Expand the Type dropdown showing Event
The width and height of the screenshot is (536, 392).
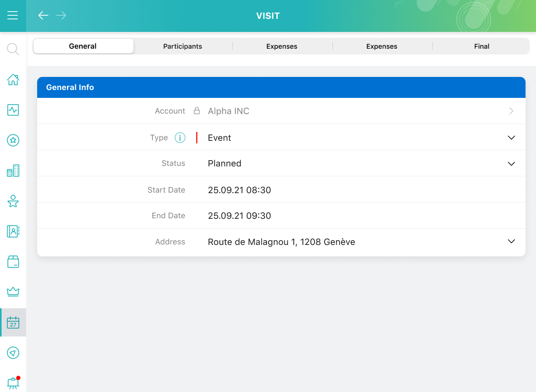point(511,137)
